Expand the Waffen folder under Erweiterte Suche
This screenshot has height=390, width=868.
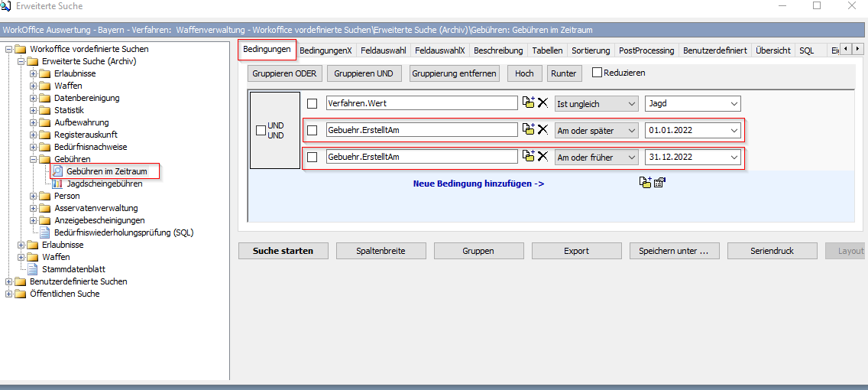coord(33,86)
